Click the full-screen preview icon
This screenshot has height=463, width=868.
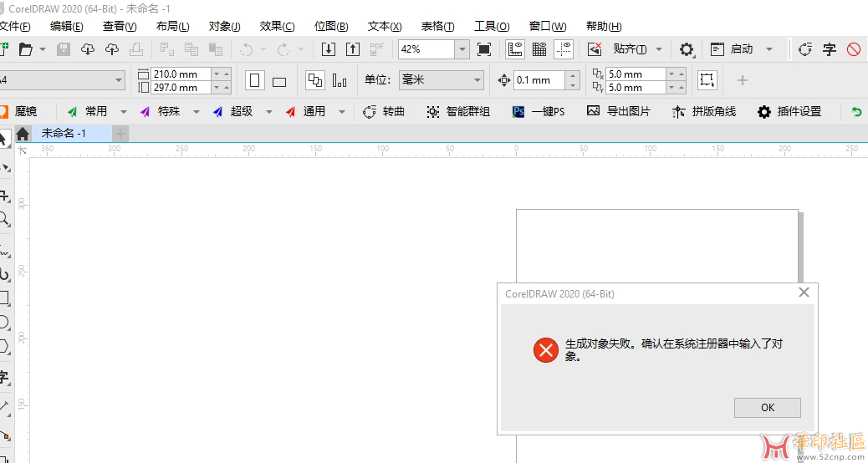click(x=484, y=49)
